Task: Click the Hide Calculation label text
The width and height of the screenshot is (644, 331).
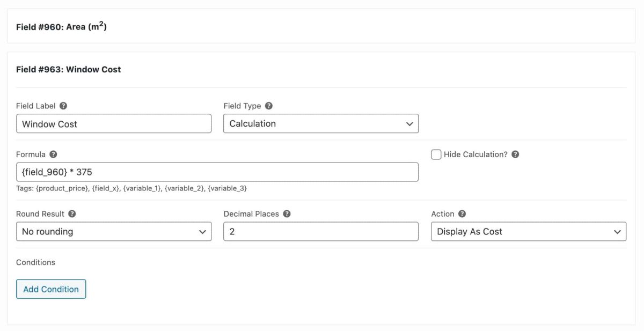Action: point(475,155)
